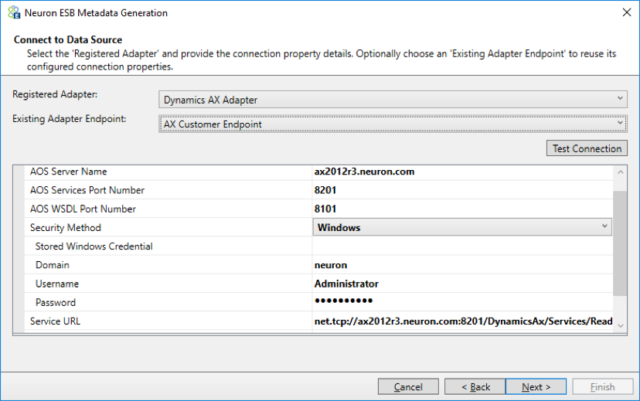The image size is (640, 401).
Task: Select the AOS Server Name value field
Action: (462, 172)
